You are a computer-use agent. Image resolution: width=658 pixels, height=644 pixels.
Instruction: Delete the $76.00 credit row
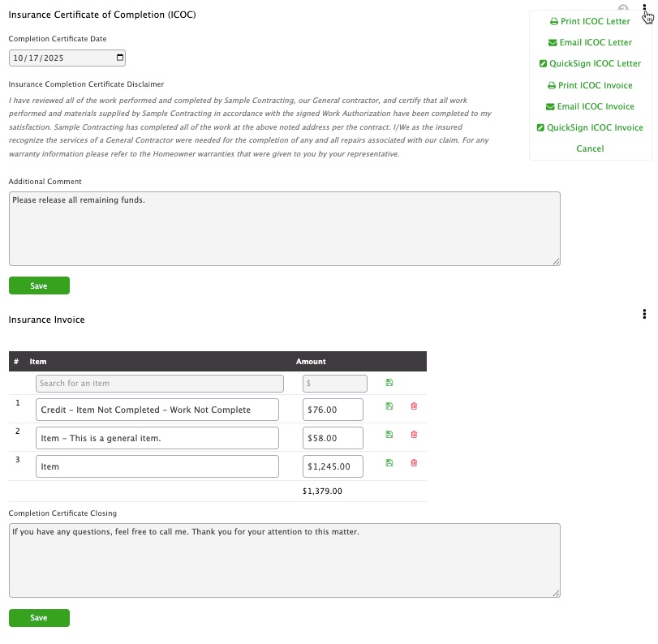[414, 406]
